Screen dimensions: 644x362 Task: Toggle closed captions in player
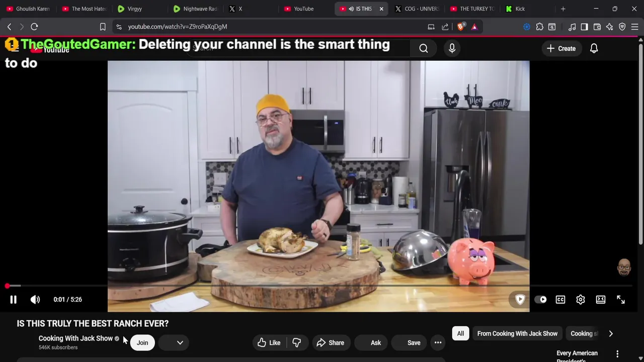tap(560, 300)
